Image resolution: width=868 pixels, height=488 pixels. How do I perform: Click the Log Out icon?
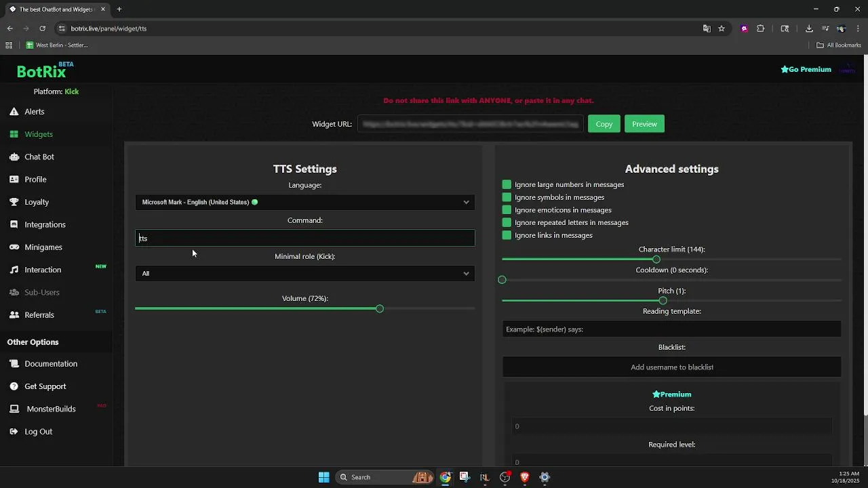[14, 432]
